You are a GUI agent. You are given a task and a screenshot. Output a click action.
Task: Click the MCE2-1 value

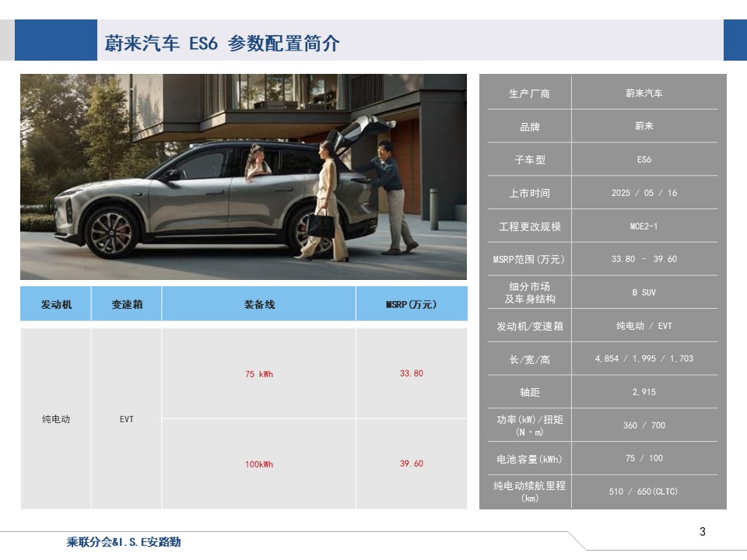pyautogui.click(x=644, y=226)
